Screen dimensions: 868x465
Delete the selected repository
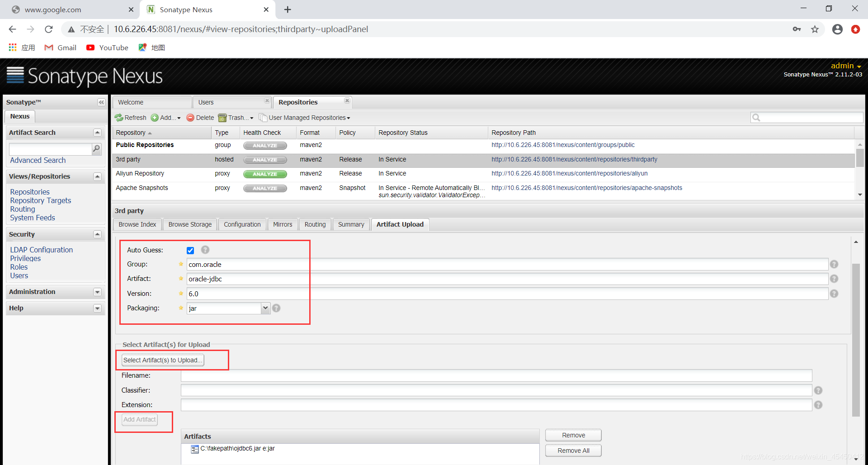click(x=200, y=118)
